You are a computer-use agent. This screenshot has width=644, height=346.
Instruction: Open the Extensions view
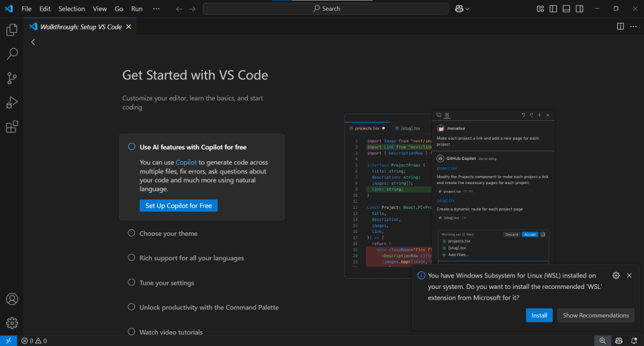coord(12,126)
